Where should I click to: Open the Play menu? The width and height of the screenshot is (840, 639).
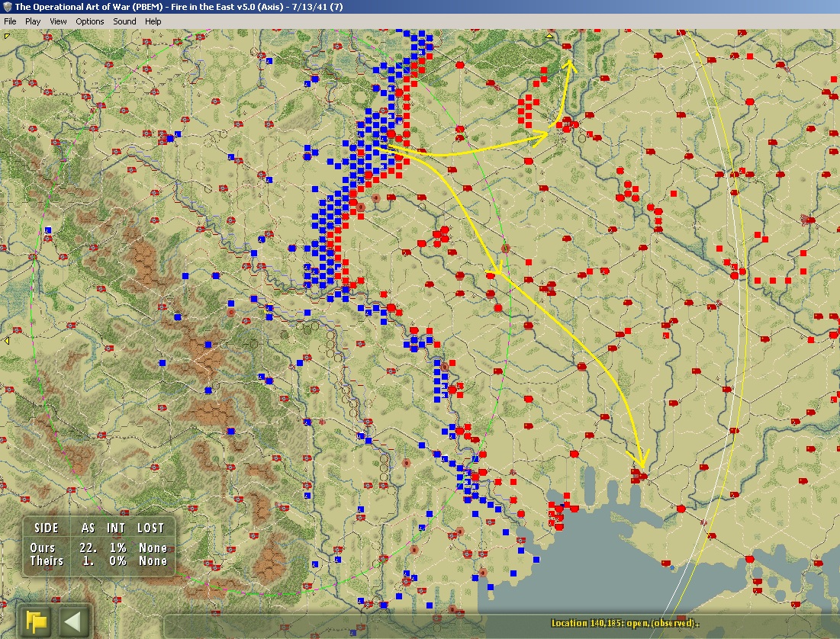pyautogui.click(x=33, y=21)
